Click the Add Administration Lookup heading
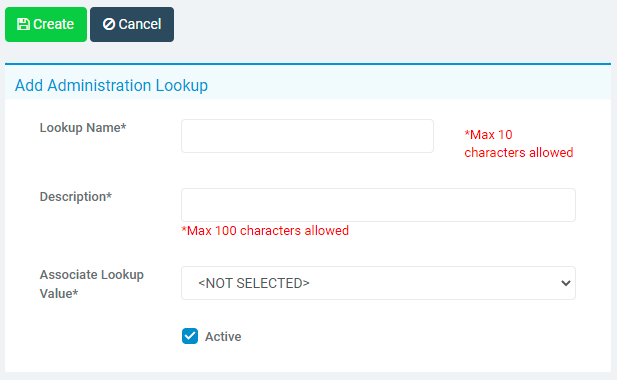This screenshot has width=617, height=380. (111, 85)
